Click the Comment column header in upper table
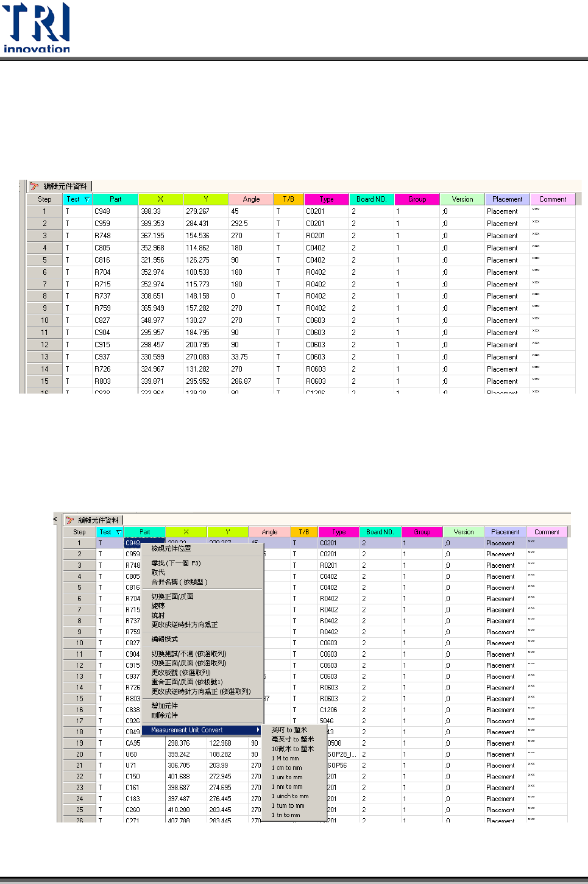Screen dimensions: 588x884 click(x=553, y=199)
